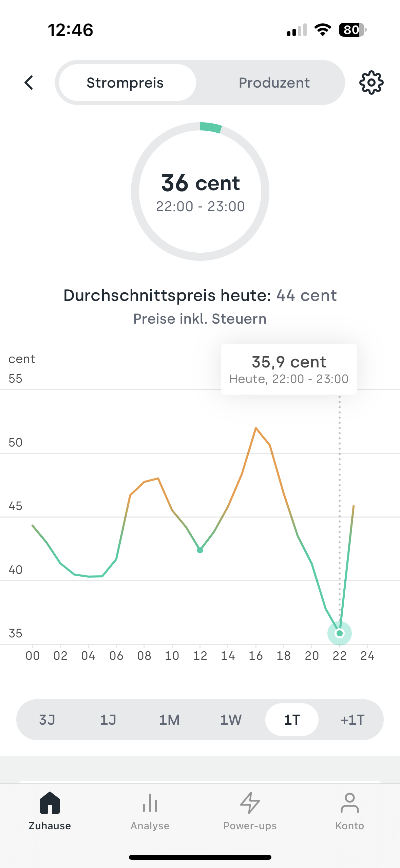Screen dimensions: 400x868
Task: Open settings via the gear icon
Action: [371, 83]
